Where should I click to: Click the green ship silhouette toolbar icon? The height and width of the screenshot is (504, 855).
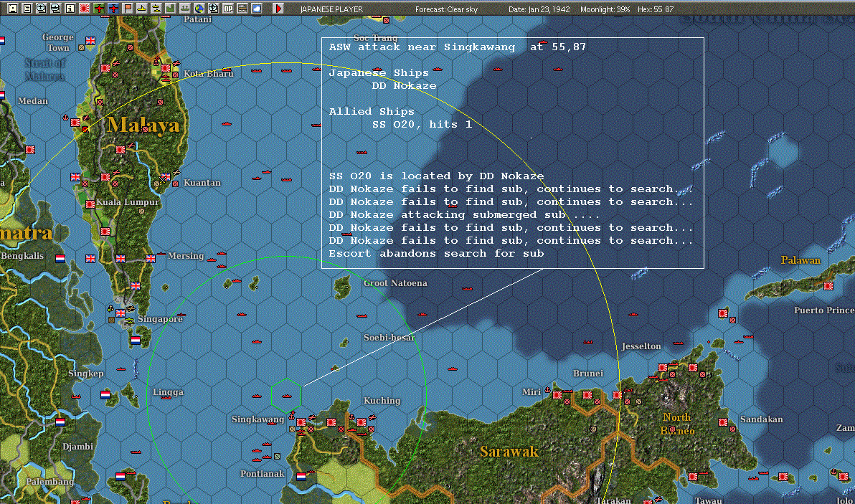[x=185, y=8]
